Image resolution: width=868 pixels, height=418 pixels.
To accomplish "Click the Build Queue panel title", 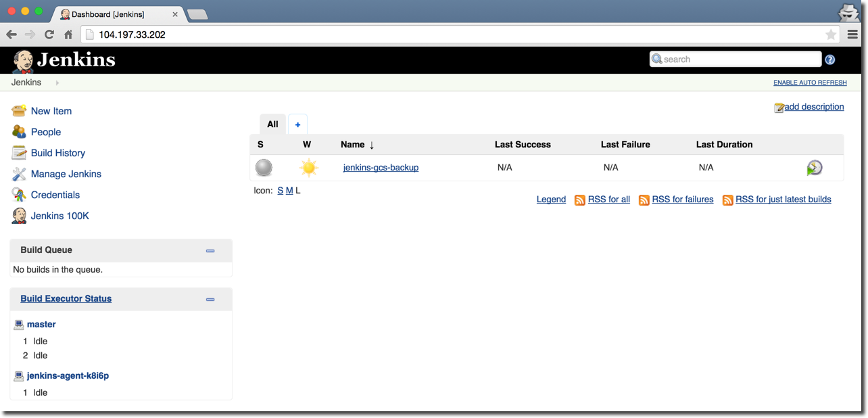I will 46,250.
